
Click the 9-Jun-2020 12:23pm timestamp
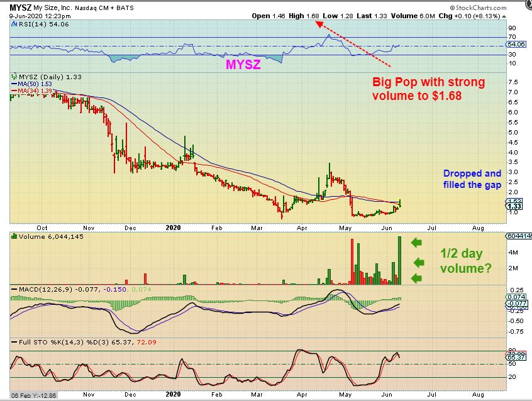(x=40, y=16)
